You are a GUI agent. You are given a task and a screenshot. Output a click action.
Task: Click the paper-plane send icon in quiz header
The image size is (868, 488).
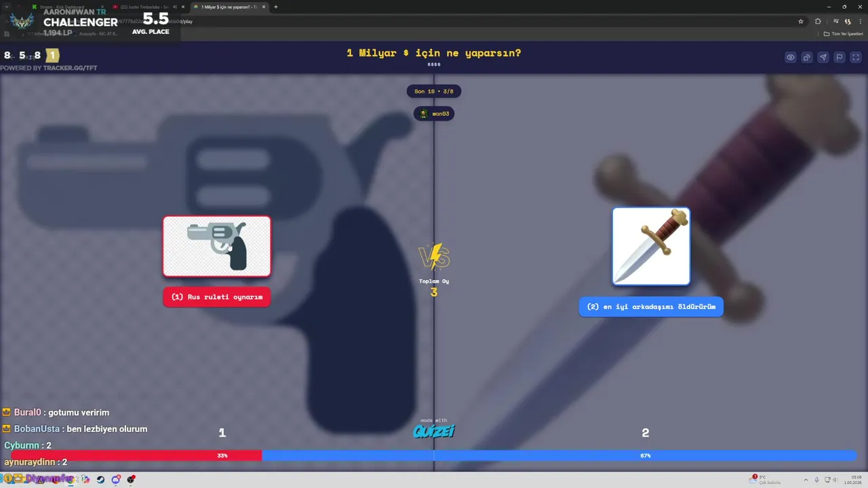pos(823,58)
